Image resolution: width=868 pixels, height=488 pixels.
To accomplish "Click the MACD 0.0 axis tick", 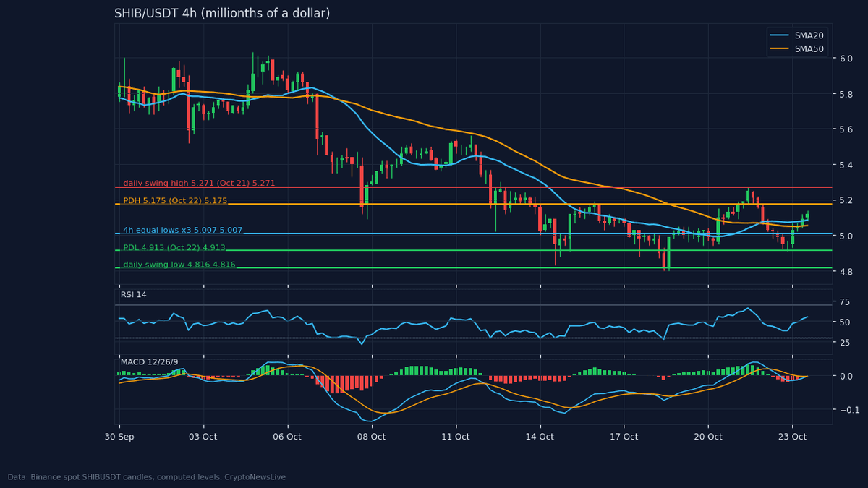I will [x=846, y=376].
